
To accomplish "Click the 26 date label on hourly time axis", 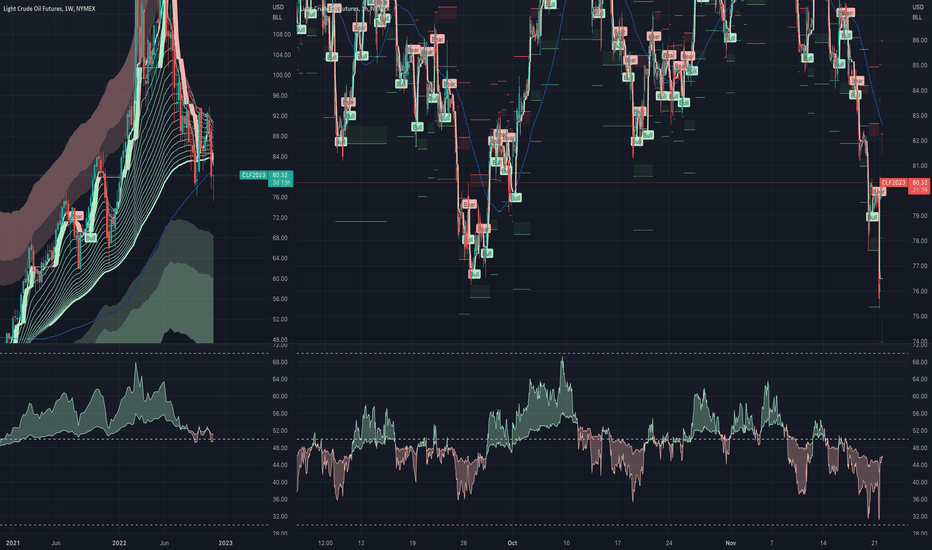I will (x=464, y=543).
